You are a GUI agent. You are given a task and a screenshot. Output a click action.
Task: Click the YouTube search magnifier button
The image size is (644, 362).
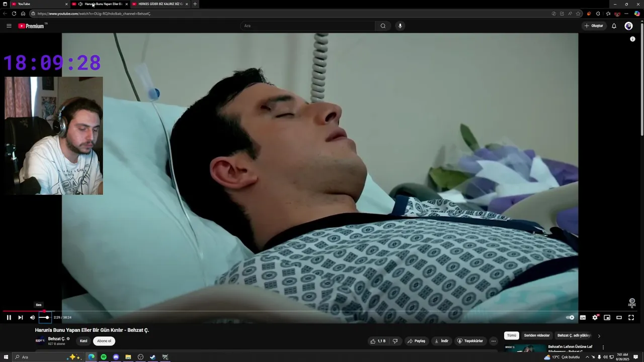383,26
